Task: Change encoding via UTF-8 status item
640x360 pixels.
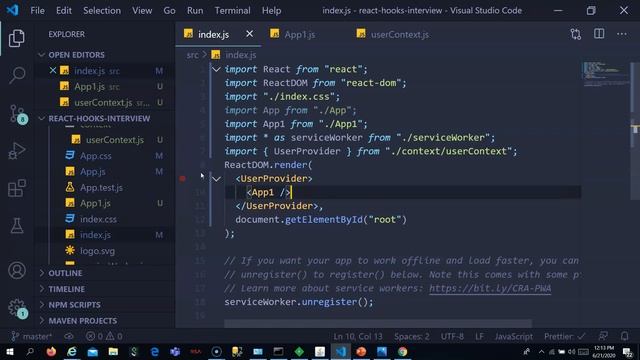Action: (x=452, y=336)
